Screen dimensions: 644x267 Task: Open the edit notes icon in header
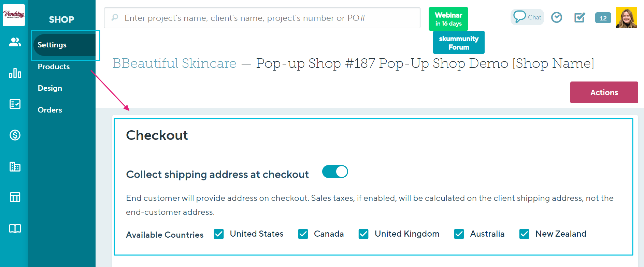(579, 17)
